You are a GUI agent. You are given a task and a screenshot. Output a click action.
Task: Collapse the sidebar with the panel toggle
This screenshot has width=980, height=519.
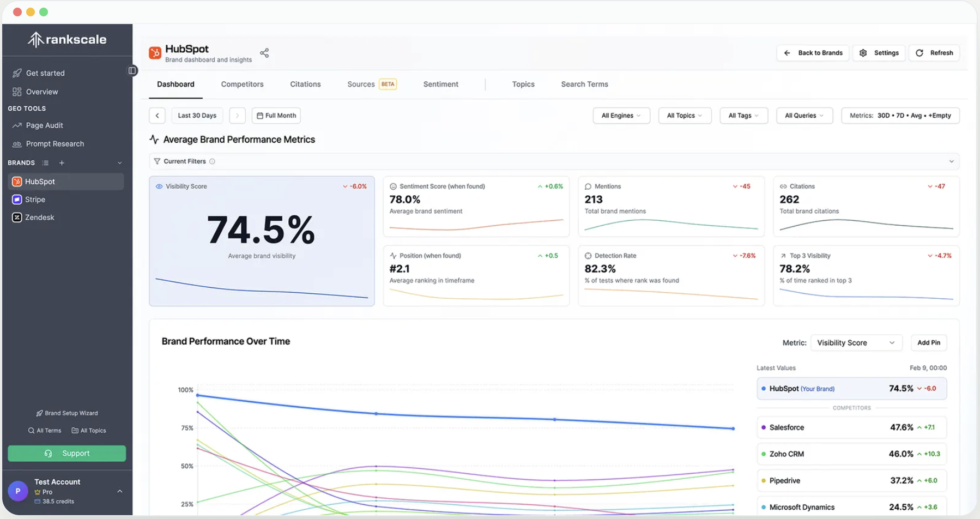(132, 70)
